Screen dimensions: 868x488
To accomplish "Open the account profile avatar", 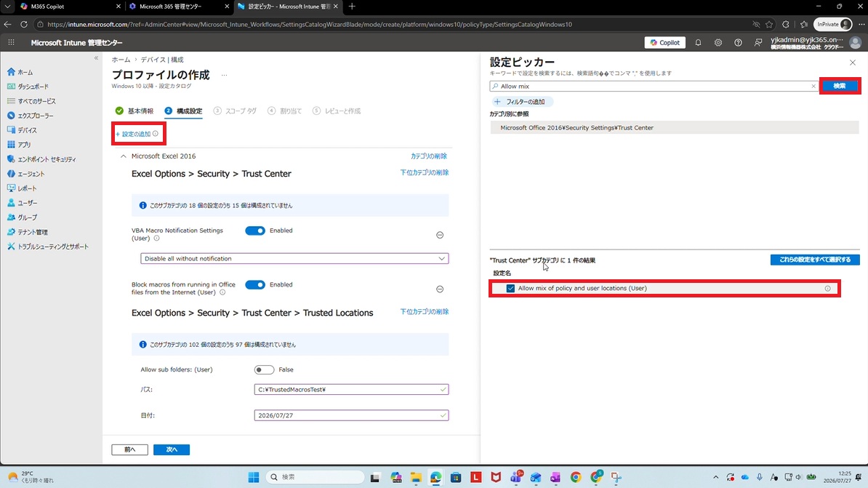I will coord(855,43).
